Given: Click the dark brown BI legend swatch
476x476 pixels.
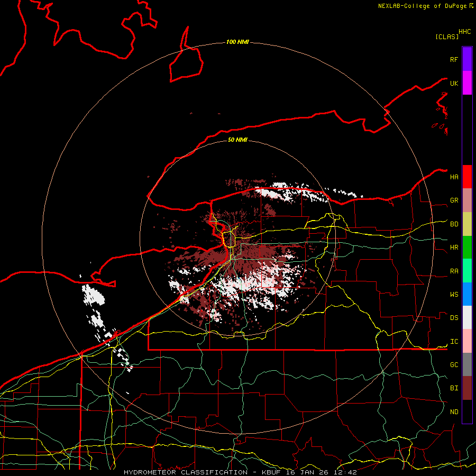Looking at the screenshot, I should point(467,388).
